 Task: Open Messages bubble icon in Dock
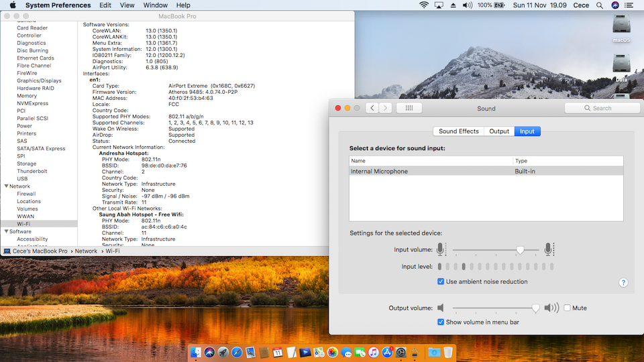click(x=346, y=352)
